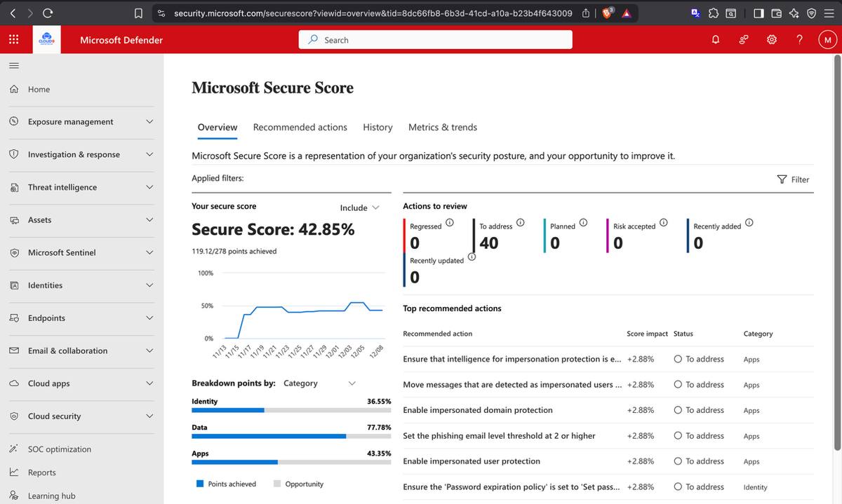Expand Assets chevron
This screenshot has width=842, height=504.
click(149, 220)
